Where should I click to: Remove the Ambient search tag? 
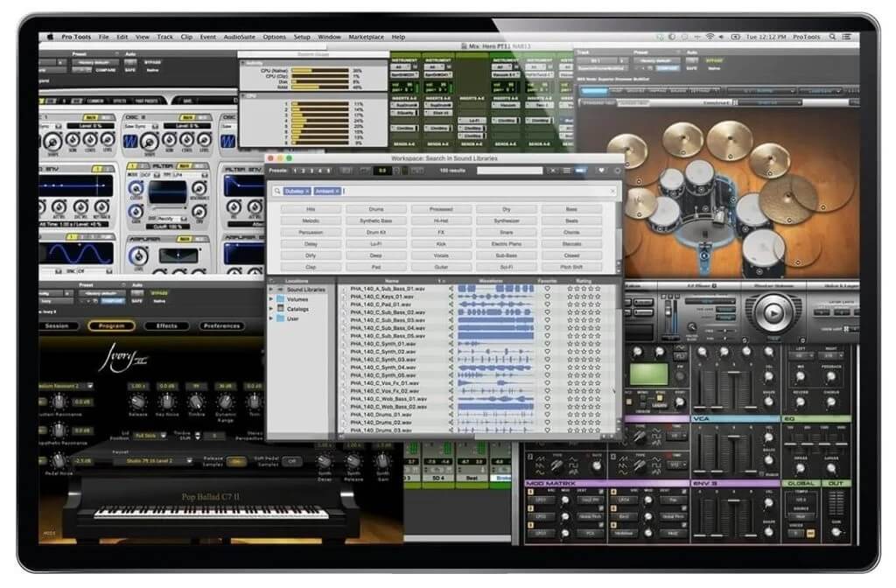[x=337, y=191]
